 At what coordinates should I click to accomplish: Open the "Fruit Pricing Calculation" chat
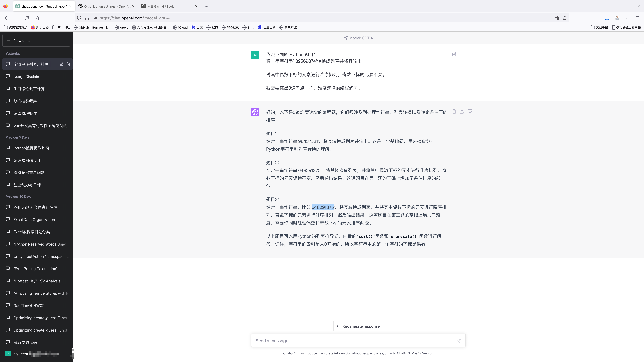pyautogui.click(x=36, y=269)
